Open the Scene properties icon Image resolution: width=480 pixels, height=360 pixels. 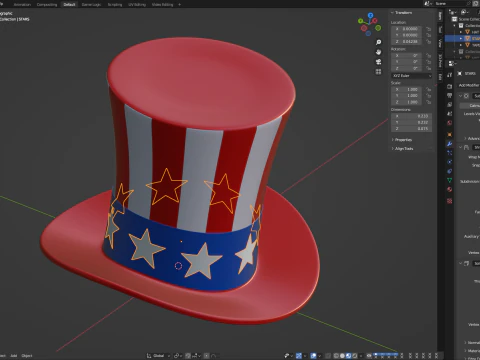tap(449, 114)
